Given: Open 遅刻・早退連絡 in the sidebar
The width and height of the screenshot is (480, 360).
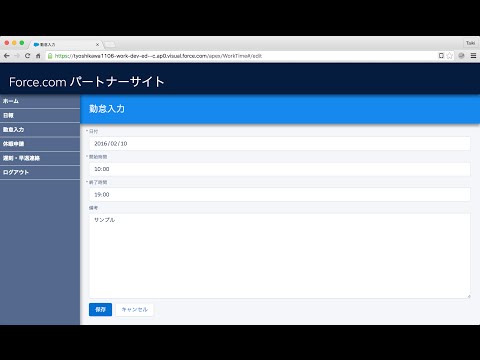Looking at the screenshot, I should [40, 158].
